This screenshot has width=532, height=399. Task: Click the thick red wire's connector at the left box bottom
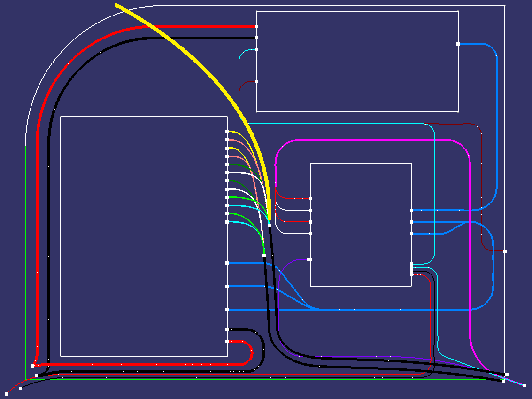[227, 341]
